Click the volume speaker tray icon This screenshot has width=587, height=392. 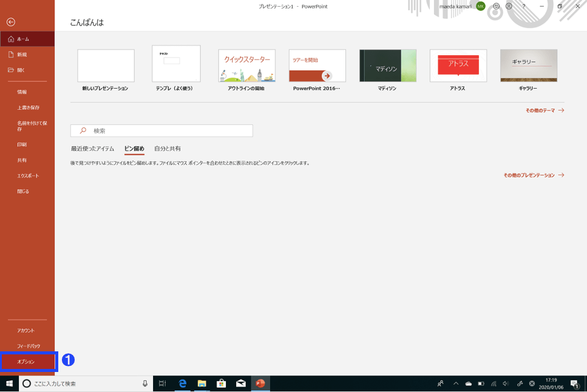coord(506,384)
